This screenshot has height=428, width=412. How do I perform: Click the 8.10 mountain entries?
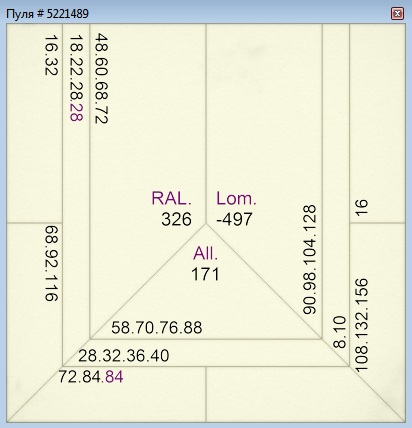(340, 332)
